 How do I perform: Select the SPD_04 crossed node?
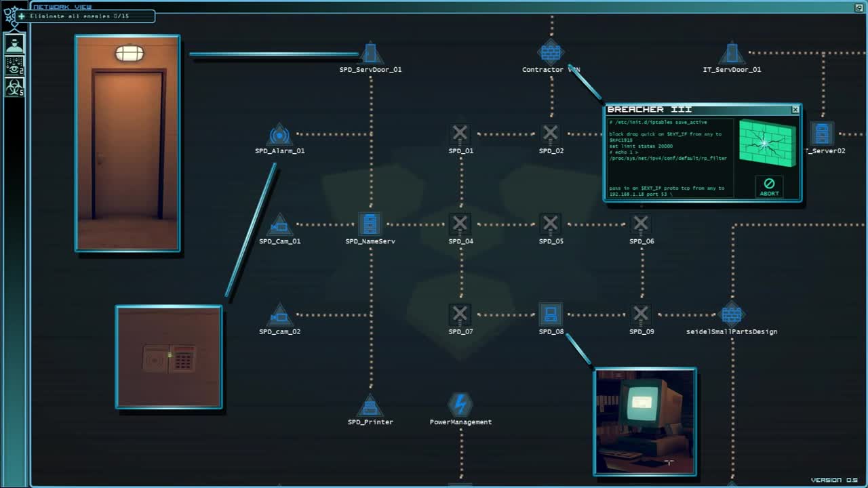pyautogui.click(x=460, y=223)
